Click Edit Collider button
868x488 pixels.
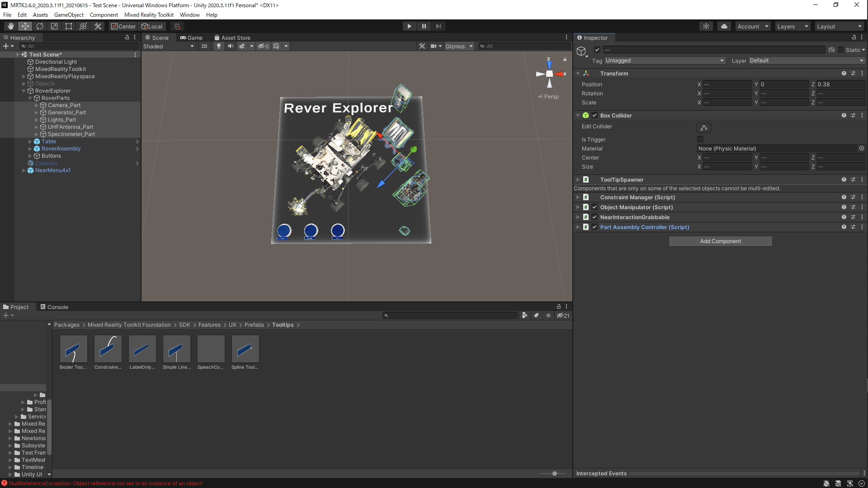pos(703,128)
